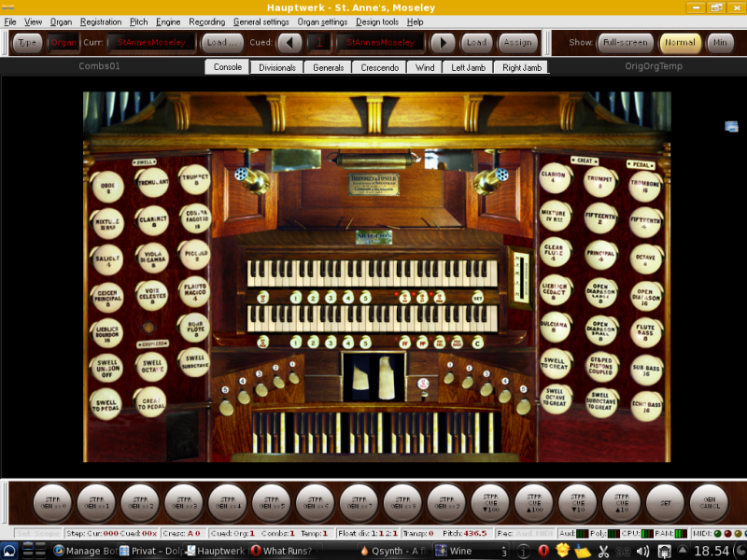Viewport: 747px width, 560px height.
Task: Toggle the Echo Bass 16 stop
Action: (646, 406)
